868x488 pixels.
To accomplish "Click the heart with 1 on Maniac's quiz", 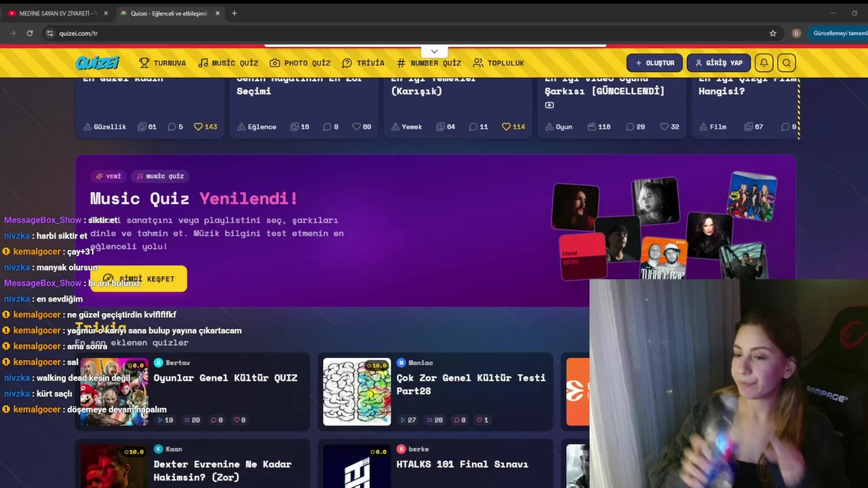I will (x=482, y=420).
